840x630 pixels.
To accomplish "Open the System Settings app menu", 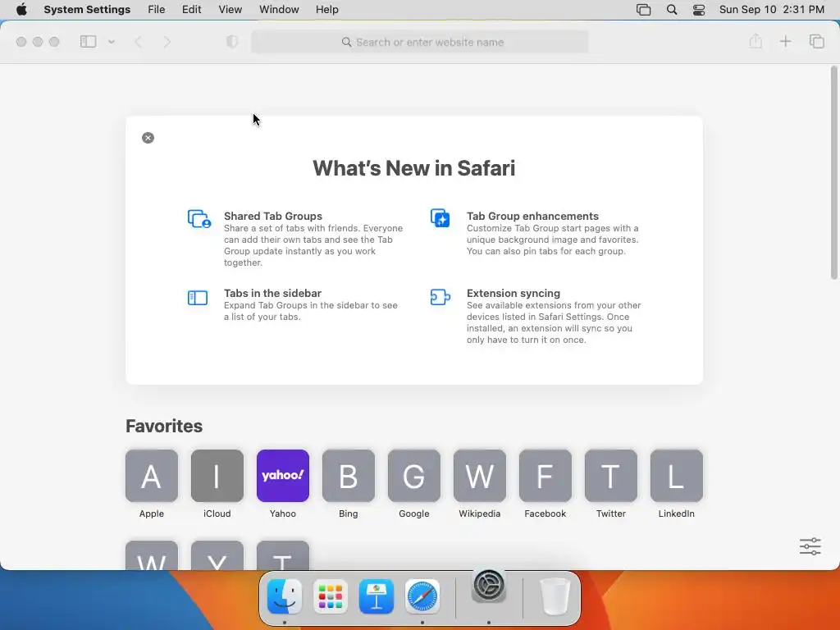I will [x=87, y=10].
